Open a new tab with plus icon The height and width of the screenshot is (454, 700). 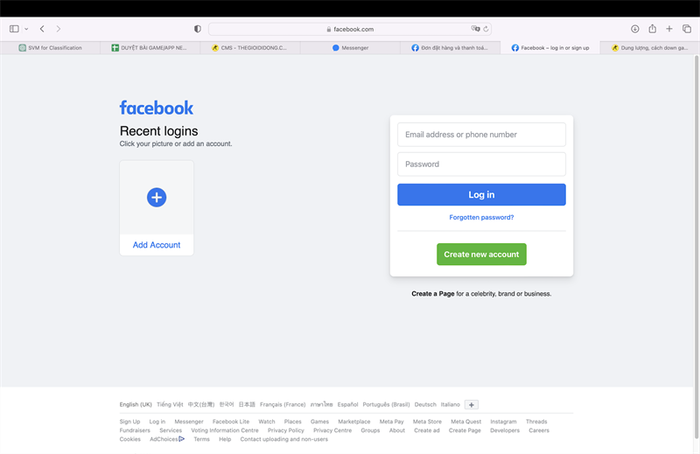tap(669, 29)
